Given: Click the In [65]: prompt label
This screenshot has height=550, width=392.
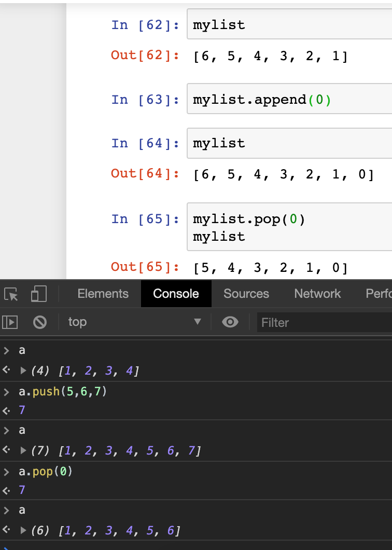Looking at the screenshot, I should tap(145, 219).
